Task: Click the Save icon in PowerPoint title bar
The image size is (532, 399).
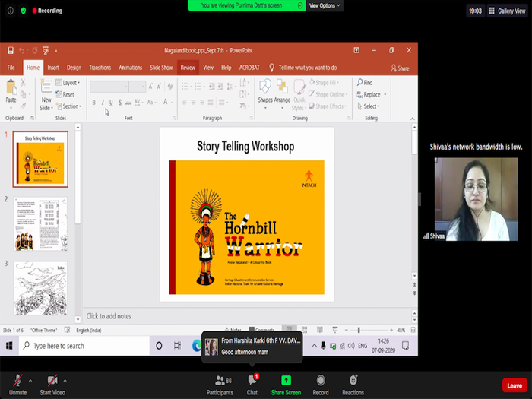Action: tap(11, 51)
